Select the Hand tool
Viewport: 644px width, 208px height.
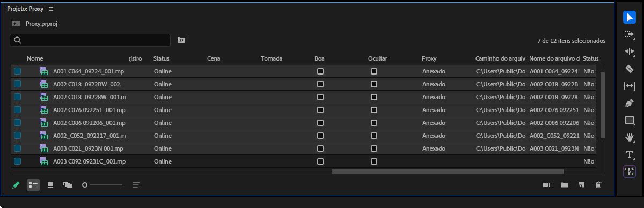tap(630, 137)
